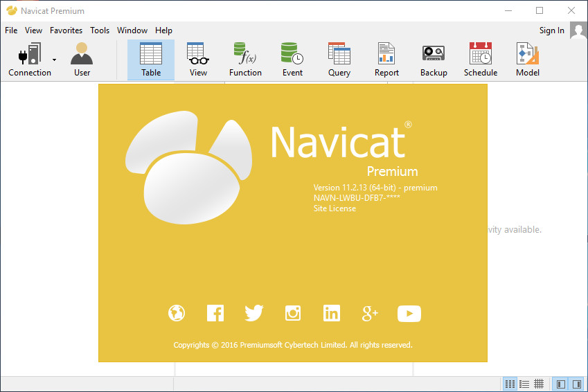Open the Backup toolbar icon

(434, 60)
